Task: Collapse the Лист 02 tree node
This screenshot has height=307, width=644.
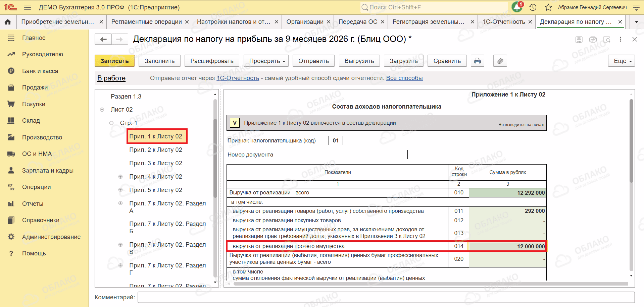Action: (x=102, y=110)
